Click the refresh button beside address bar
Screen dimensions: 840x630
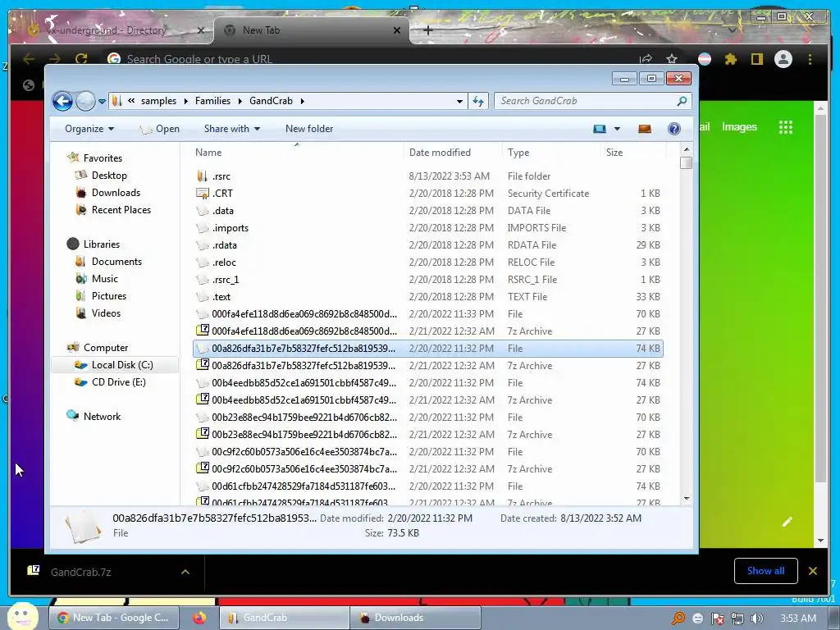478,101
